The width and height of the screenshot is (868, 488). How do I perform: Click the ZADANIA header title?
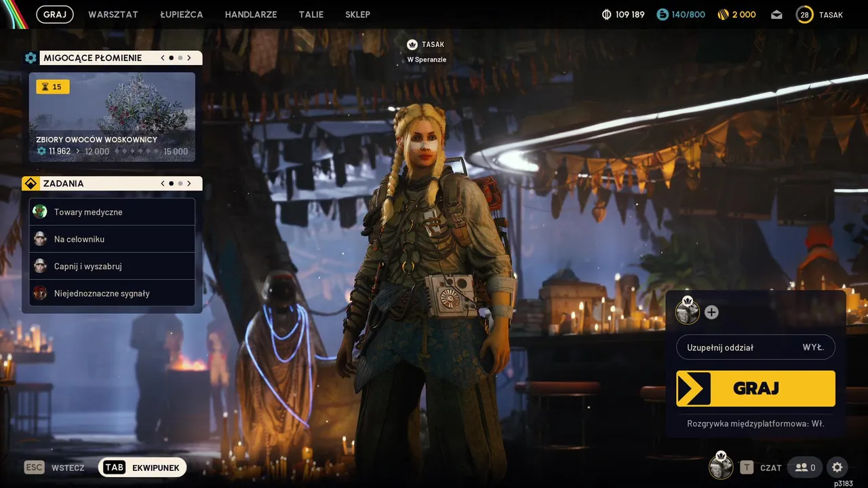(64, 184)
